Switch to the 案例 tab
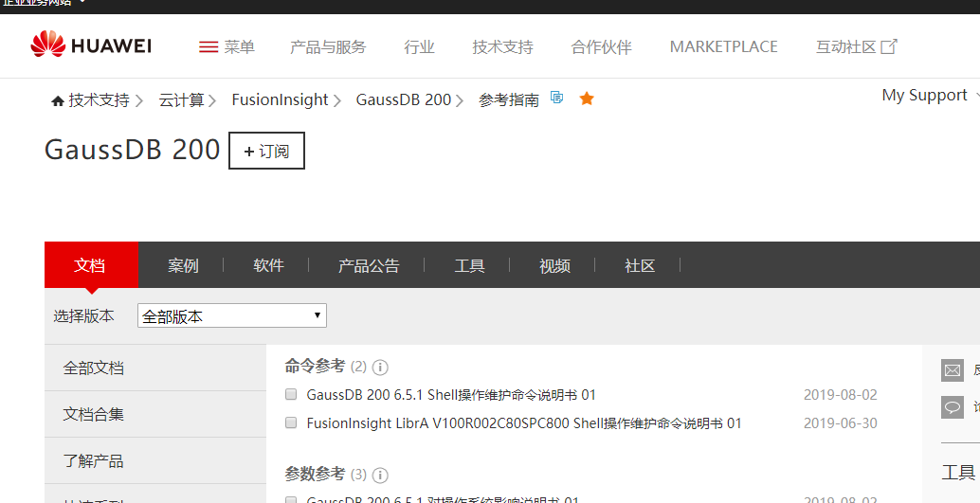 coord(183,265)
